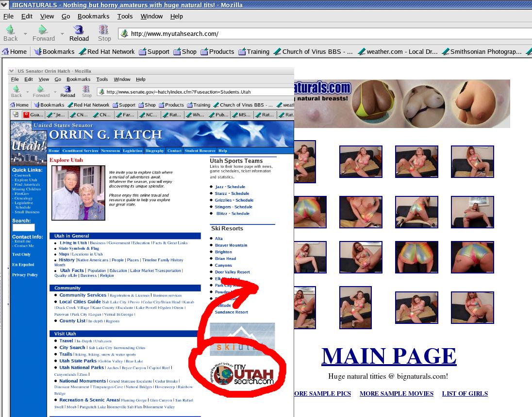Open the Go menu in the outer Mozilla window
This screenshot has height=417, width=532.
66,16
